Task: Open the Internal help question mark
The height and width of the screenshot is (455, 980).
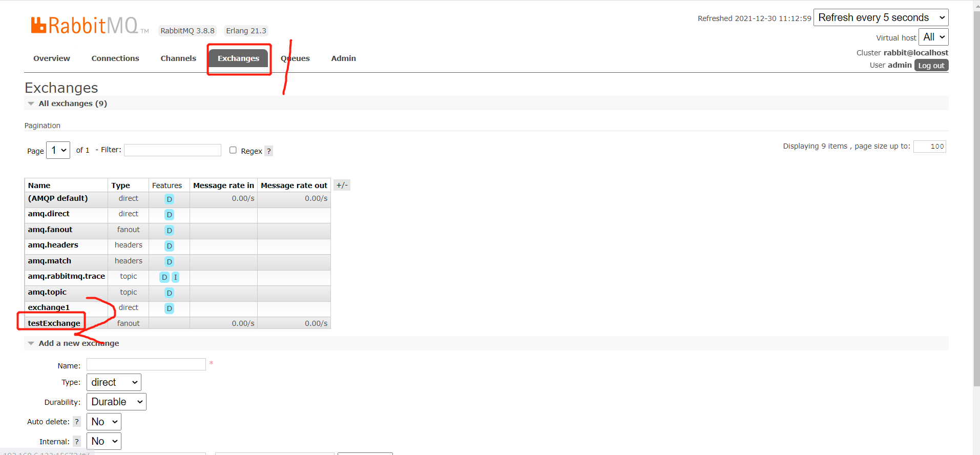Action: 77,441
